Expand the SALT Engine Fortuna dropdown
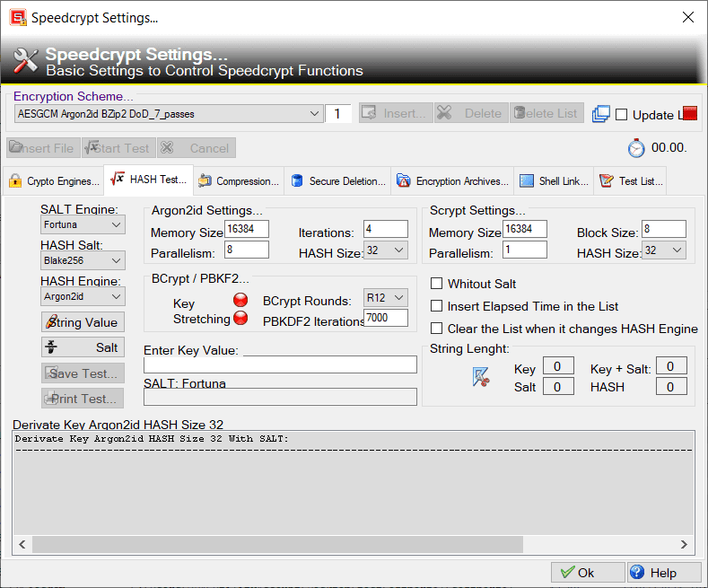708x588 pixels. (83, 224)
